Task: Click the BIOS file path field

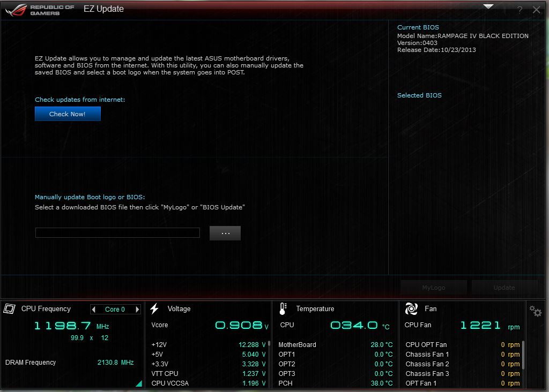Action: click(117, 232)
